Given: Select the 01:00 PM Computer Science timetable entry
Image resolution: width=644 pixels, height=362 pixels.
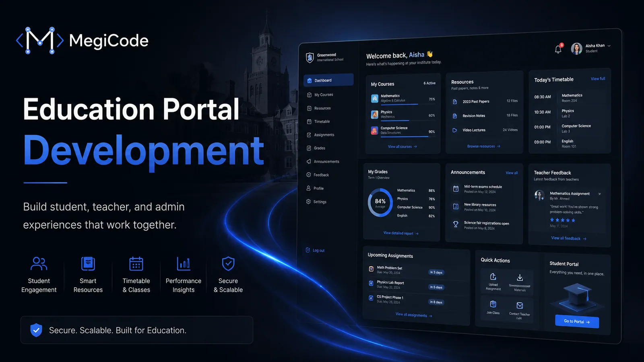Looking at the screenshot, I should [569, 128].
